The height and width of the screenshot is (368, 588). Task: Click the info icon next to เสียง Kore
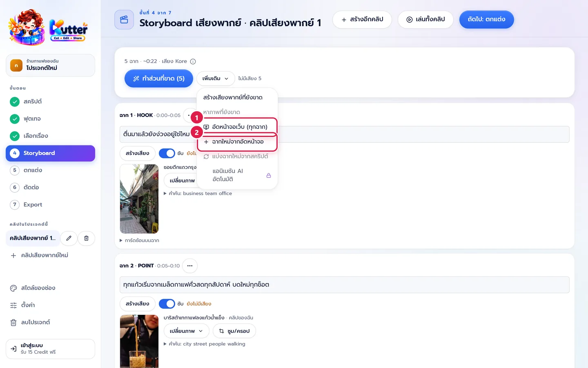point(193,61)
